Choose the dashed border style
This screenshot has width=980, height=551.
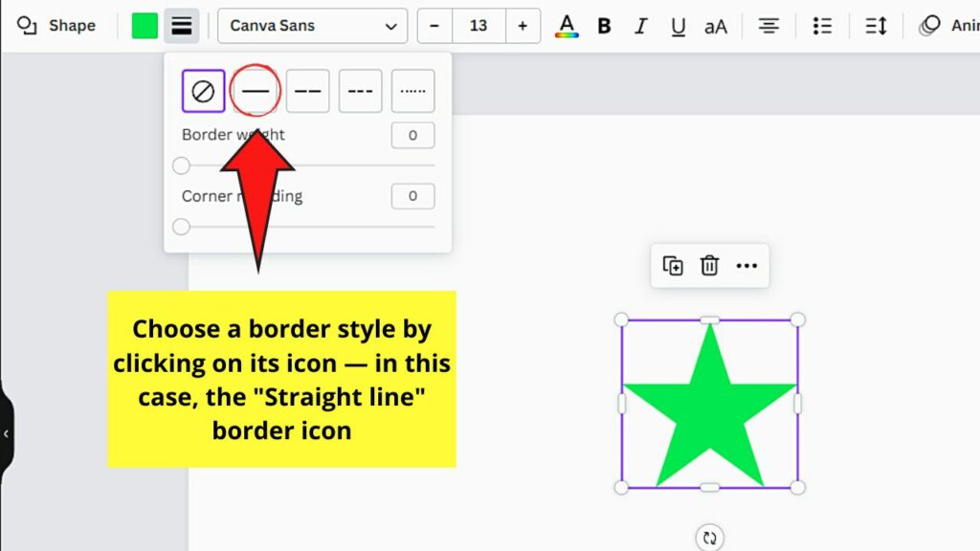(x=308, y=90)
